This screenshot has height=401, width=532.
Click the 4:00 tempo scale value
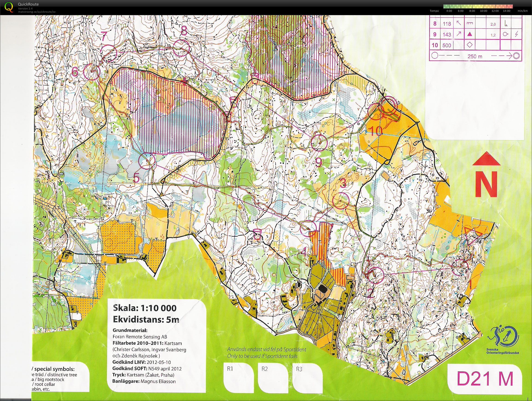449,11
